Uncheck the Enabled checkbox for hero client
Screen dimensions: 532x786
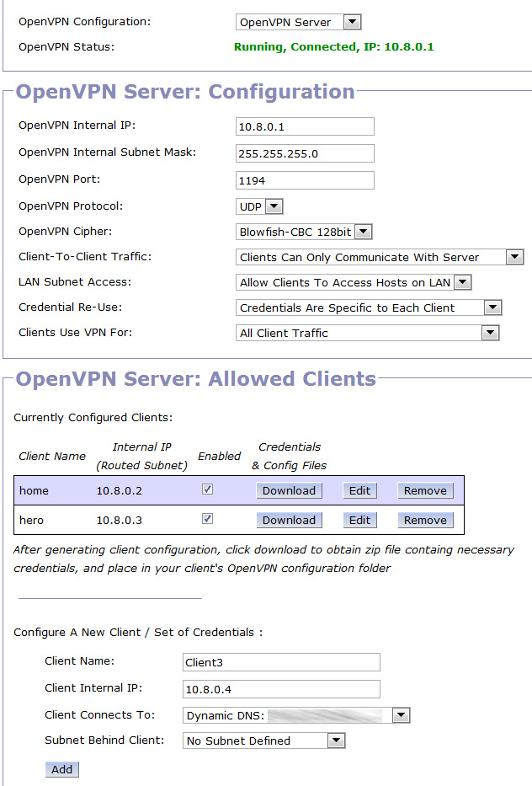[207, 519]
